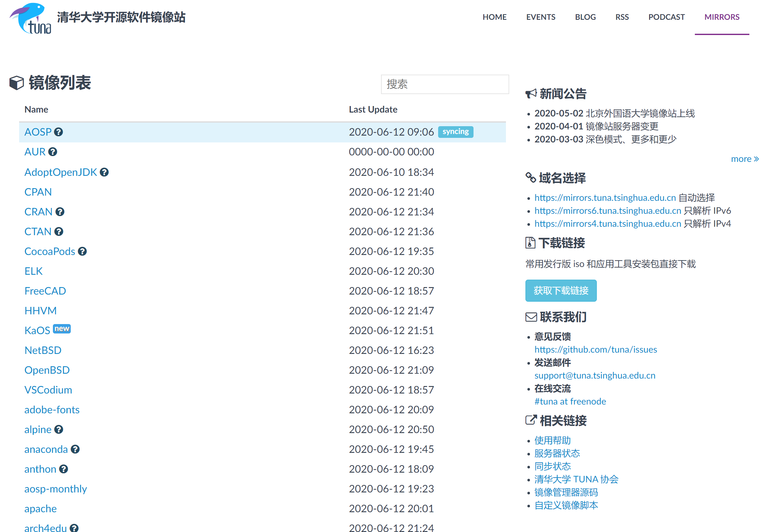Screen dimensions: 763x532
Task: Click the help icon next to arch4edu
Action: (74, 528)
